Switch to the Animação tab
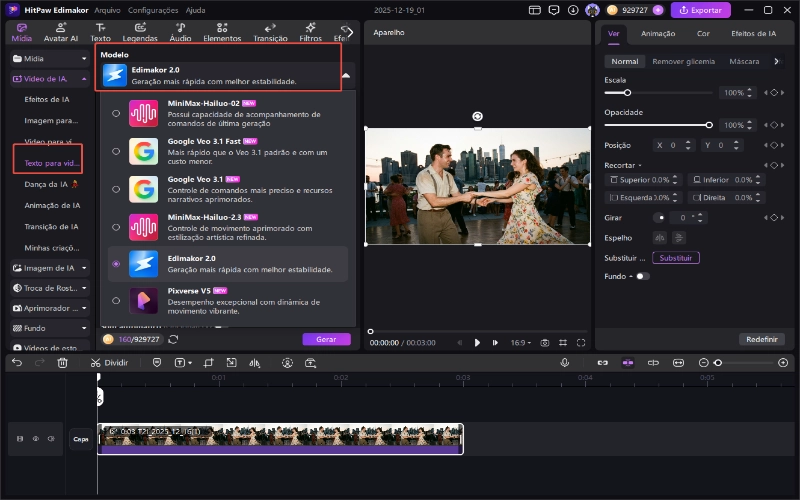The height and width of the screenshot is (500, 800). (657, 33)
